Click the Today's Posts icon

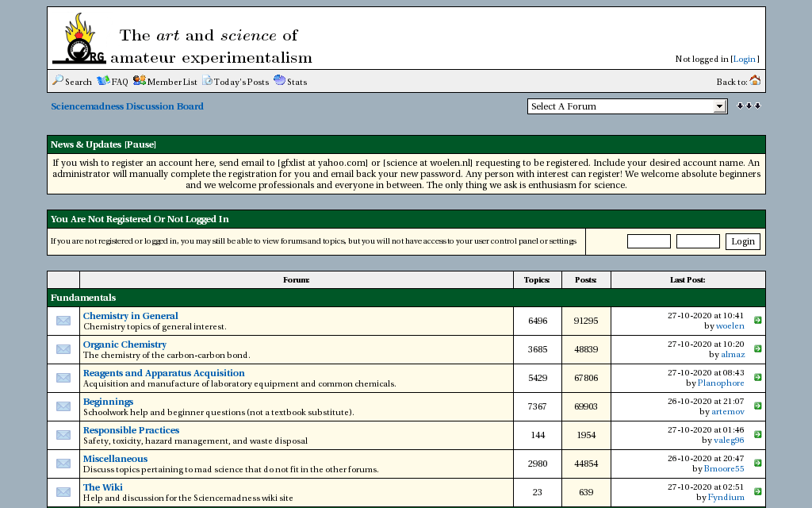[x=207, y=80]
